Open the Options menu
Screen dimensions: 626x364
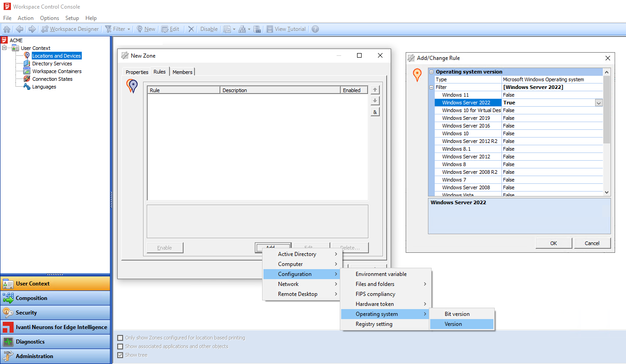coord(50,18)
